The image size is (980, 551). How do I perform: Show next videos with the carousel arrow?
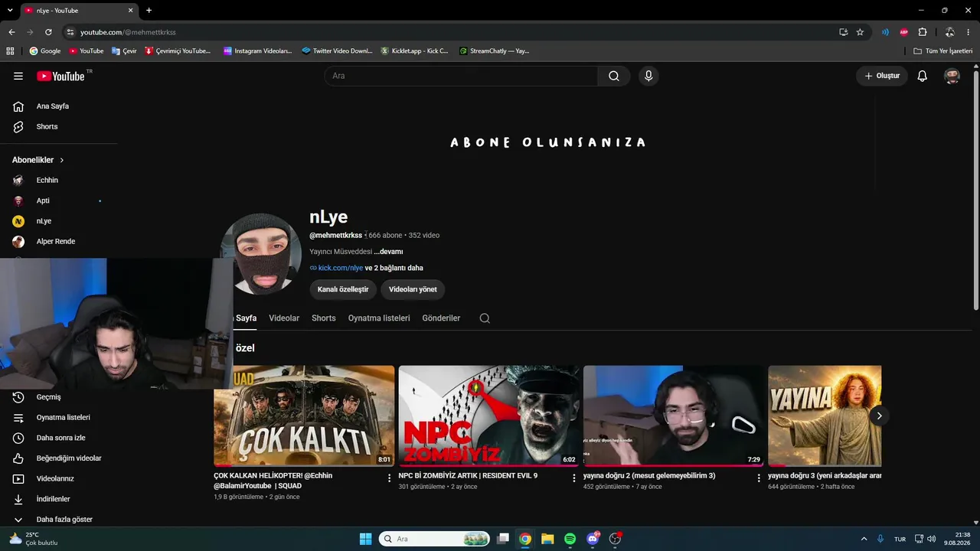pos(879,416)
